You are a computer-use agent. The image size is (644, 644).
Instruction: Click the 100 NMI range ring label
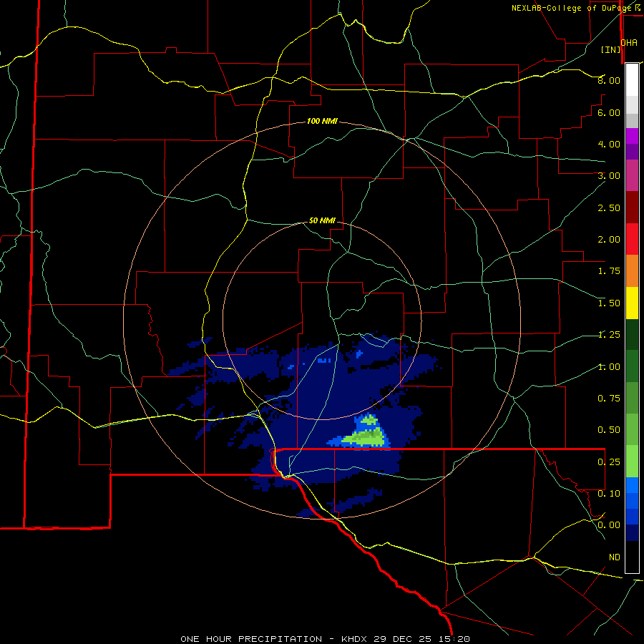[322, 121]
